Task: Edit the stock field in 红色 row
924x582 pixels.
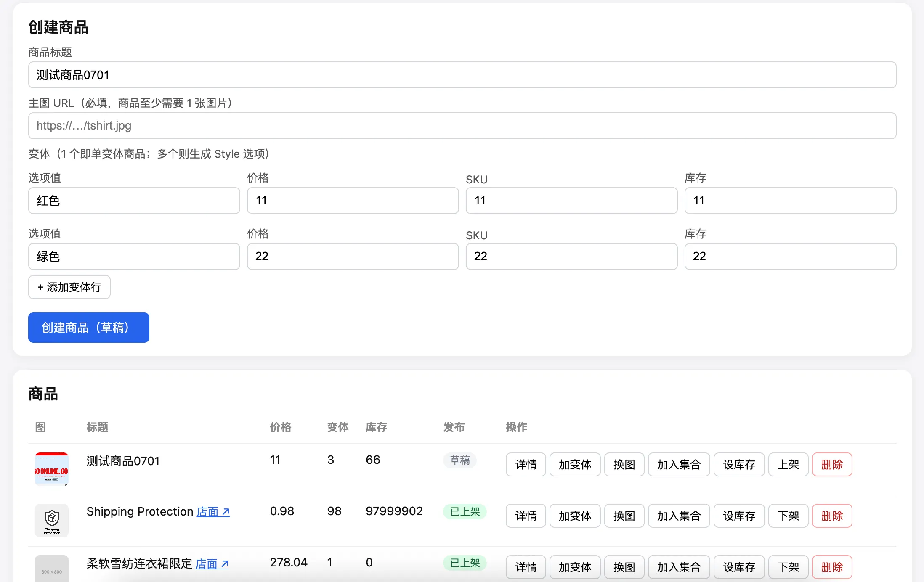Action: [790, 201]
